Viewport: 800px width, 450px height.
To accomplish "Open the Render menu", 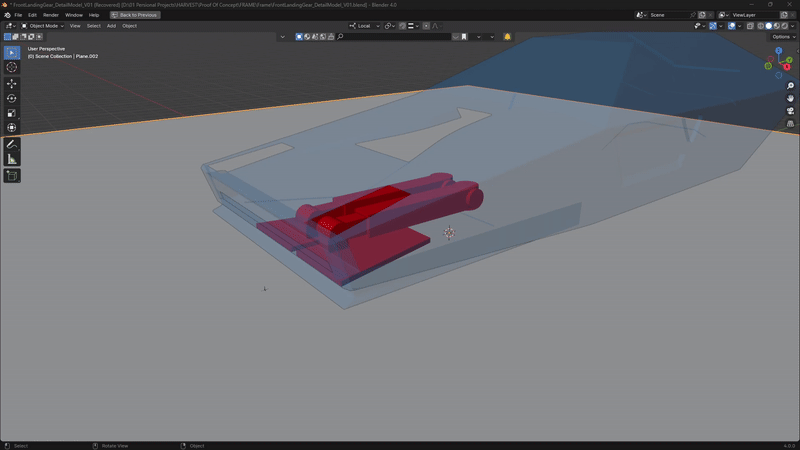I will [51, 15].
